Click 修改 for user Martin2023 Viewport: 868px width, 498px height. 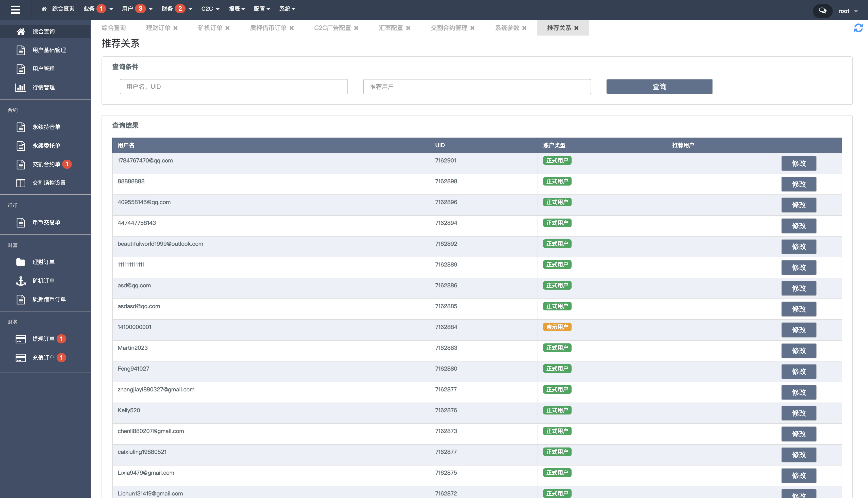(798, 351)
